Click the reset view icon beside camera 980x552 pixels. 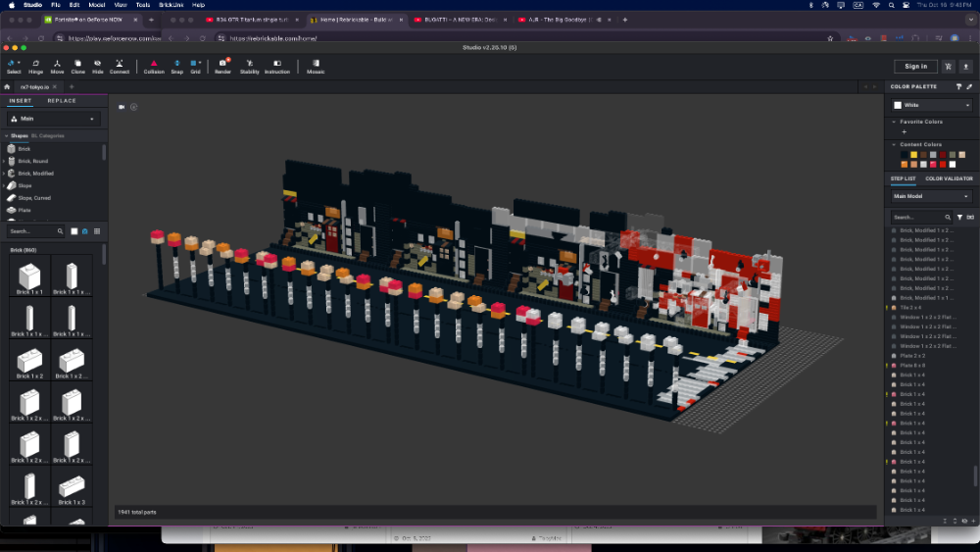[x=133, y=107]
